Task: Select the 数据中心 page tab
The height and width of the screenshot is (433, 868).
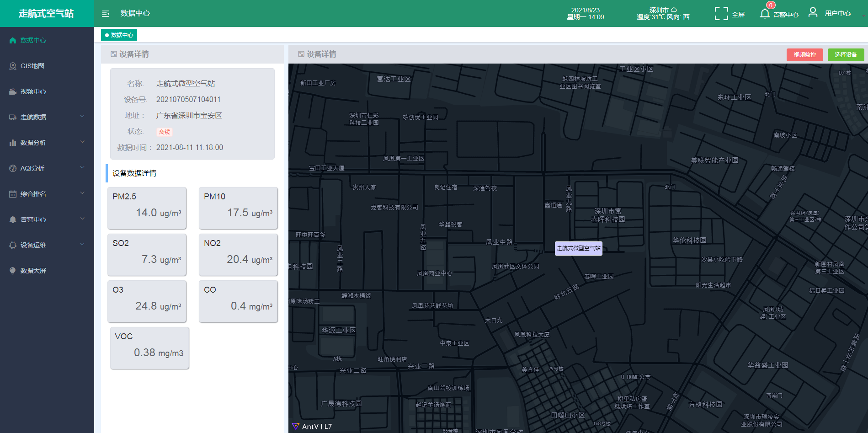Action: tap(119, 35)
